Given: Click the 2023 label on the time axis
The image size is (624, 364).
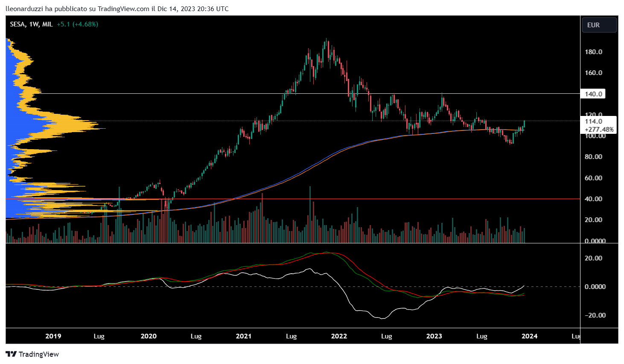Looking at the screenshot, I should pos(434,336).
